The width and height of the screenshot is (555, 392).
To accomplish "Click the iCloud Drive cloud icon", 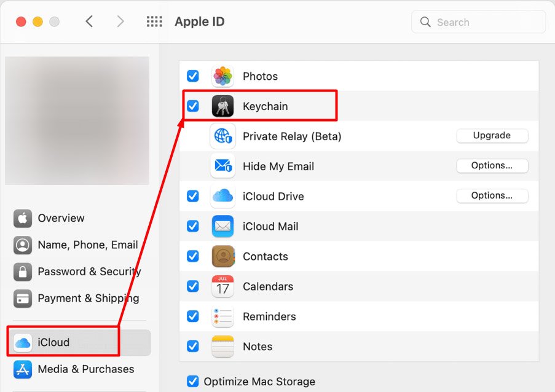I will [x=222, y=197].
